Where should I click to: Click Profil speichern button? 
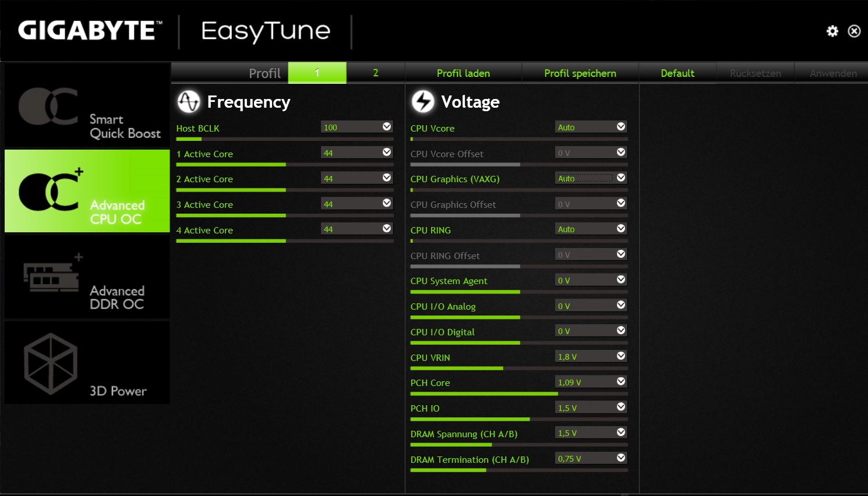(x=580, y=73)
